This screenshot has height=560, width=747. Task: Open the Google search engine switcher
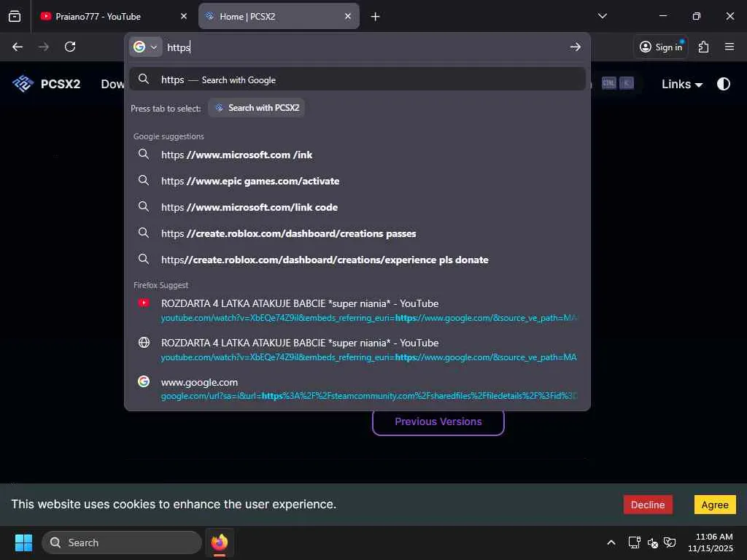(145, 47)
